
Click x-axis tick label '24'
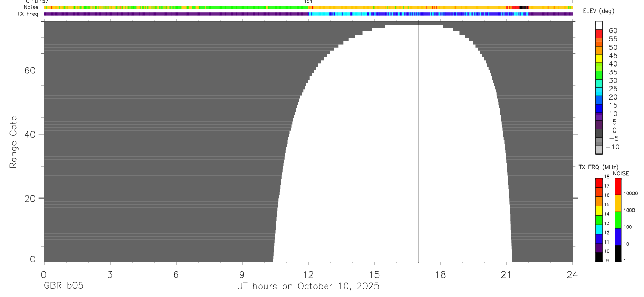pyautogui.click(x=572, y=273)
